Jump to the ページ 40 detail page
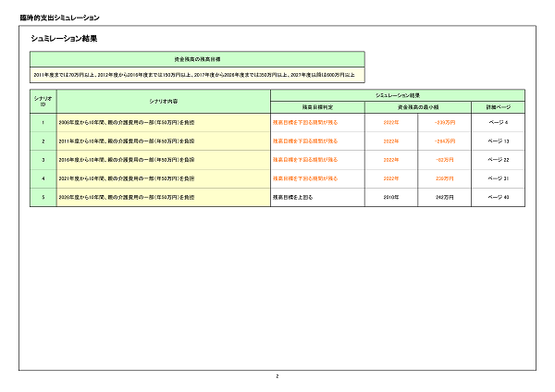The height and width of the screenshot is (392, 555). (x=499, y=197)
